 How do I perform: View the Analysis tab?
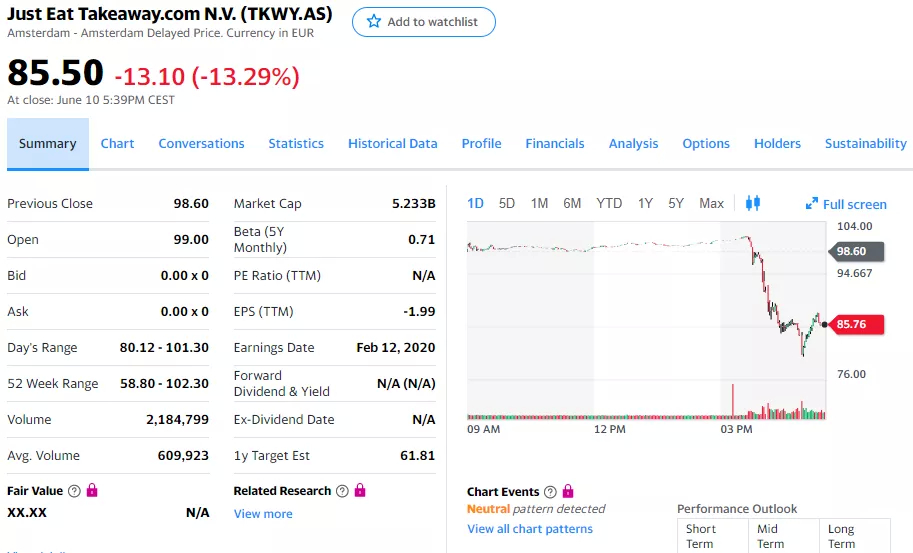coord(634,144)
